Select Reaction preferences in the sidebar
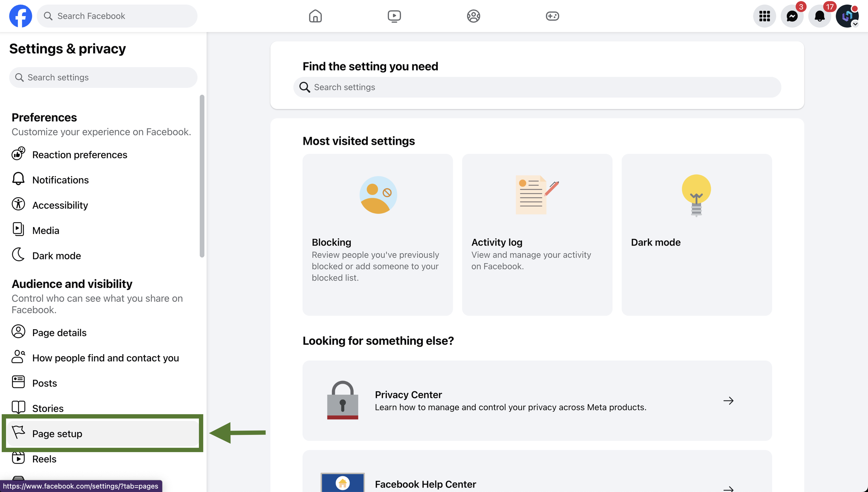Viewport: 868px width, 492px height. point(80,155)
